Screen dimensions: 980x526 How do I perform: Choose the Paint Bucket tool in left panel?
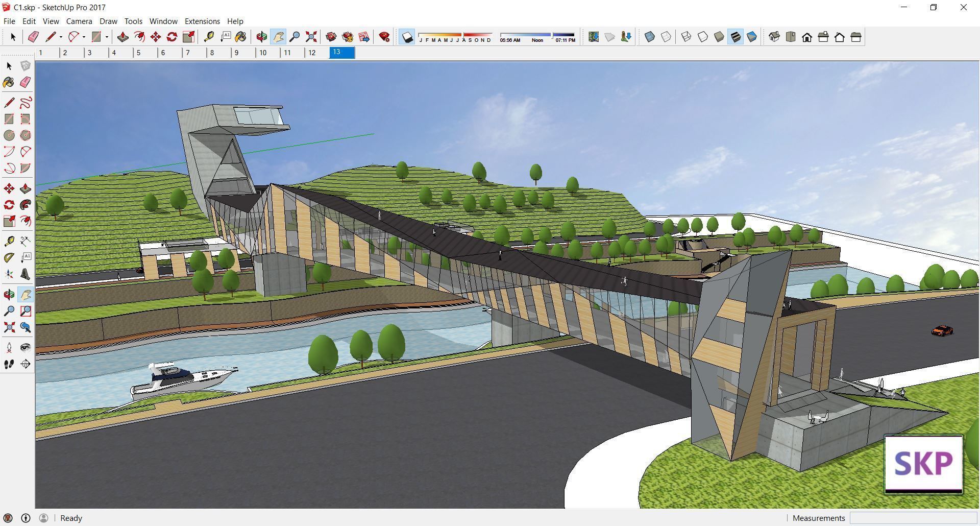point(9,82)
